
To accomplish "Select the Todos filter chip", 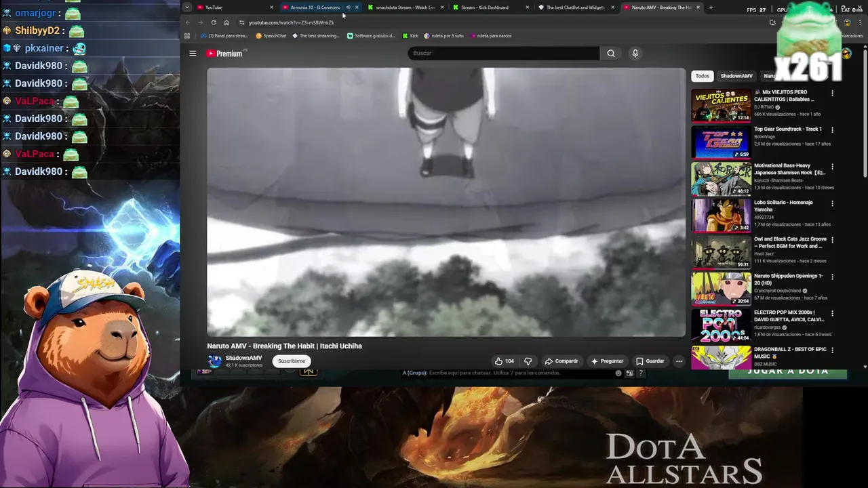I will click(x=703, y=76).
